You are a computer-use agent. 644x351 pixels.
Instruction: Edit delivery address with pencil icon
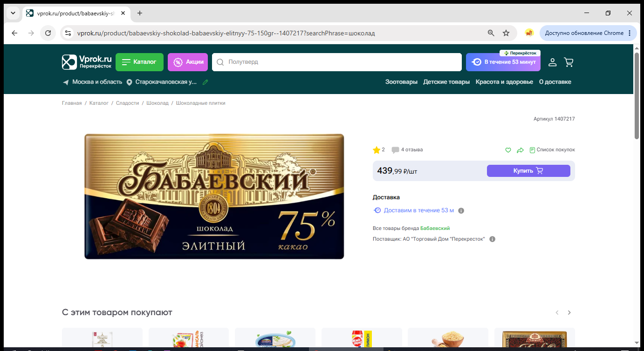point(206,82)
